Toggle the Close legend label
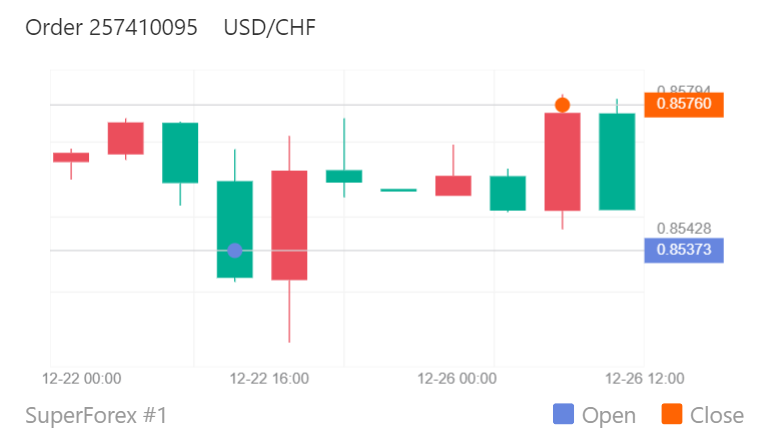This screenshot has width=770, height=440. 716,415
